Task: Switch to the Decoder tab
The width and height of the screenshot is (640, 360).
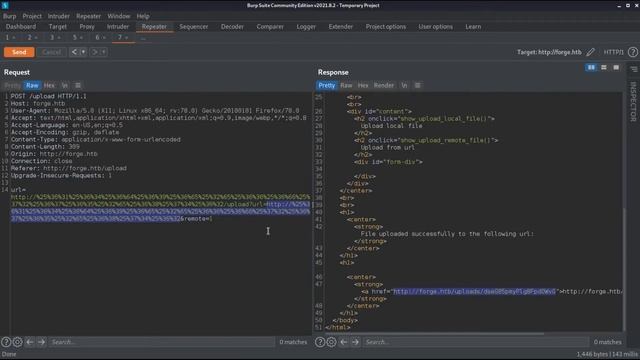Action: (x=232, y=27)
